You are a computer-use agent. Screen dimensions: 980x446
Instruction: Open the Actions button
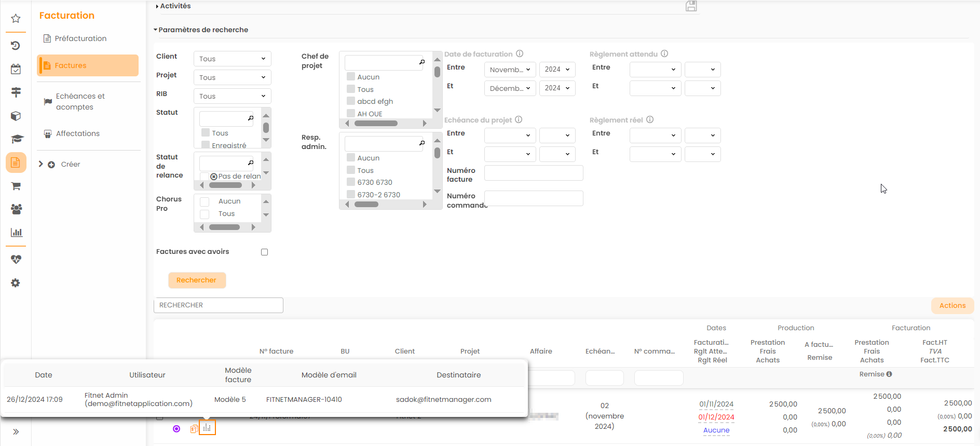pyautogui.click(x=952, y=306)
